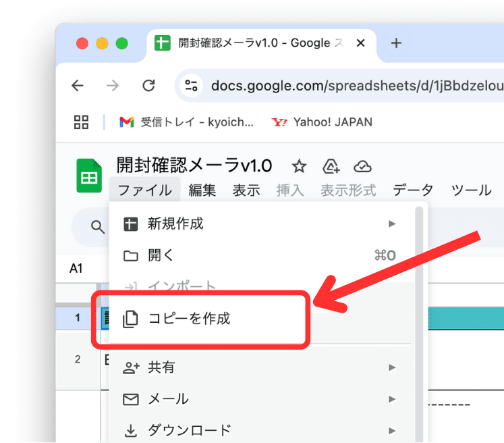Click the address bar URL
The height and width of the screenshot is (443, 504).
click(x=357, y=86)
